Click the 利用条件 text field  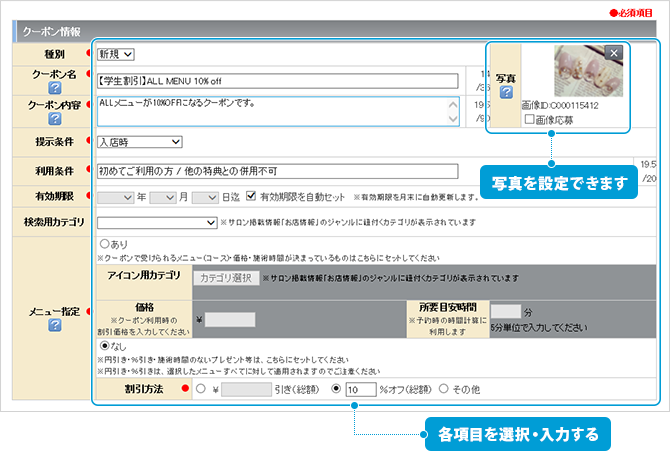[276, 171]
